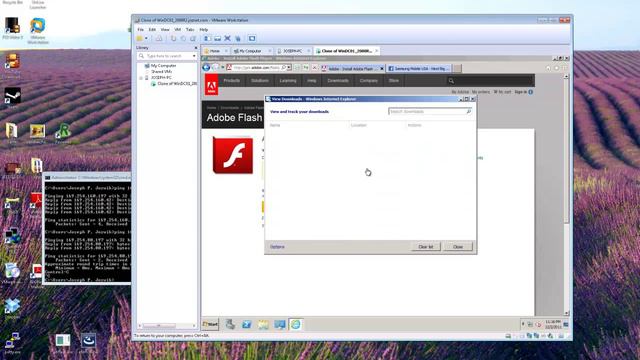Switch to the Home tab in VMware
Screen dimensions: 640x360
[x=215, y=51]
